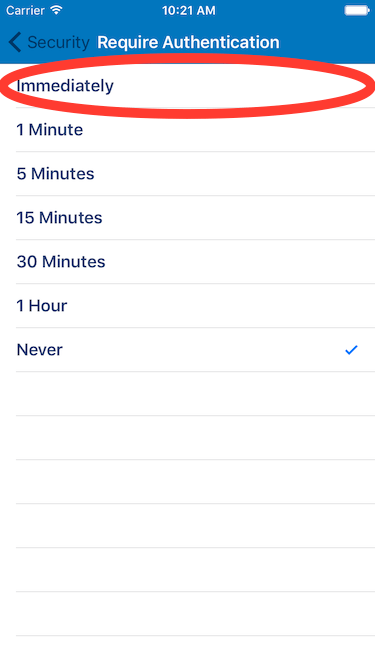Tap the back chevron arrow icon
Screen dimensions: 375x667
click(x=14, y=43)
